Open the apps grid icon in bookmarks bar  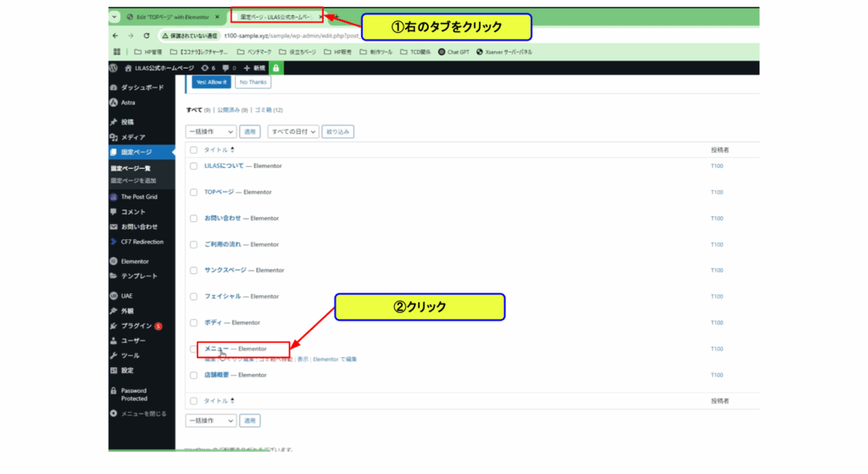117,52
